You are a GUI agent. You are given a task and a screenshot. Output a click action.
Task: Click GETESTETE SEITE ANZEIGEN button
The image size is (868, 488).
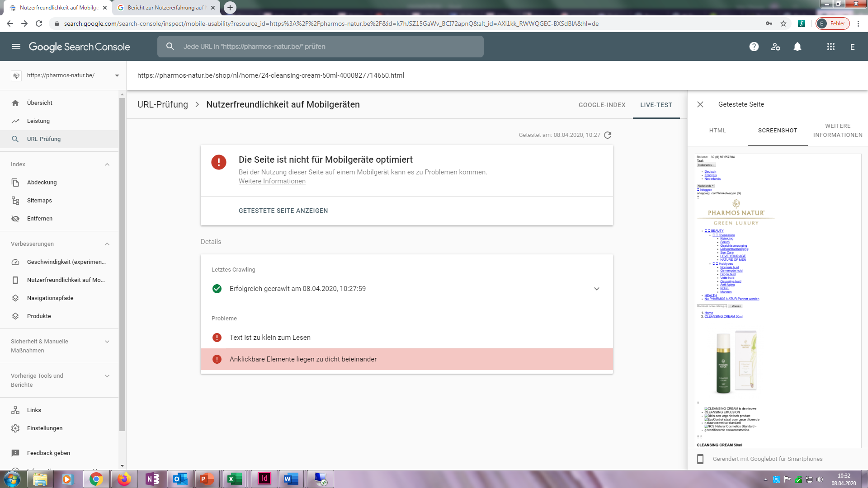click(x=283, y=211)
